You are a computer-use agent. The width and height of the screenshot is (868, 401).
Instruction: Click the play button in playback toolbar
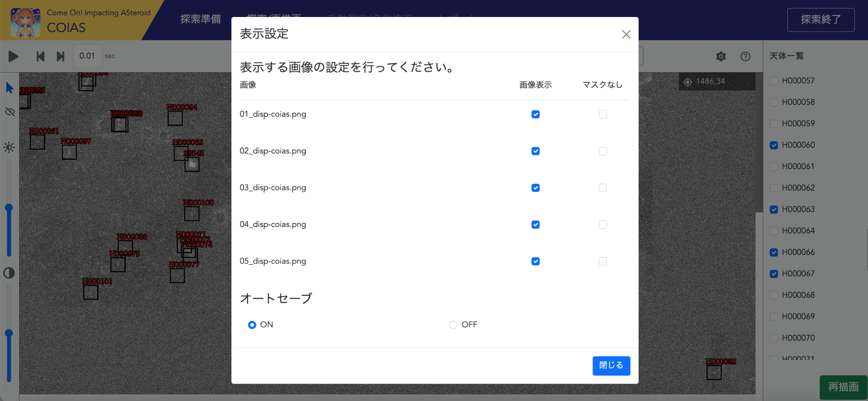[x=14, y=56]
